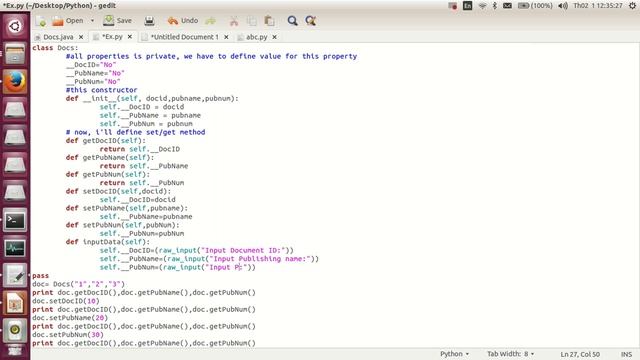The image size is (640, 360).
Task: Print the document using the printer icon
Action: coord(149,21)
